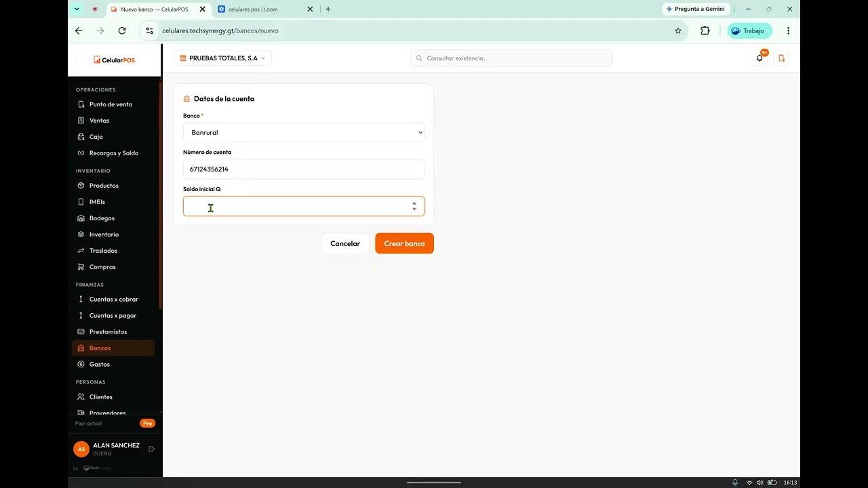Click the volume icon in the taskbar
The image size is (868, 488).
pyautogui.click(x=759, y=483)
